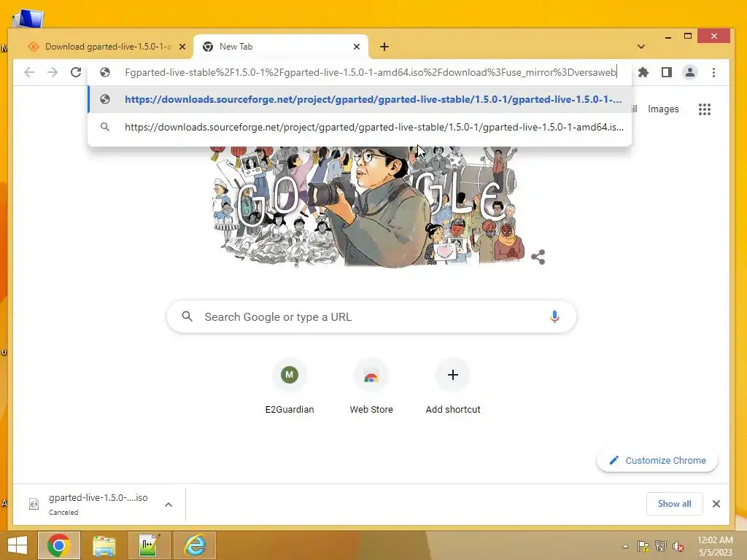Open the Google apps grid
The image size is (747, 560).
tap(705, 109)
